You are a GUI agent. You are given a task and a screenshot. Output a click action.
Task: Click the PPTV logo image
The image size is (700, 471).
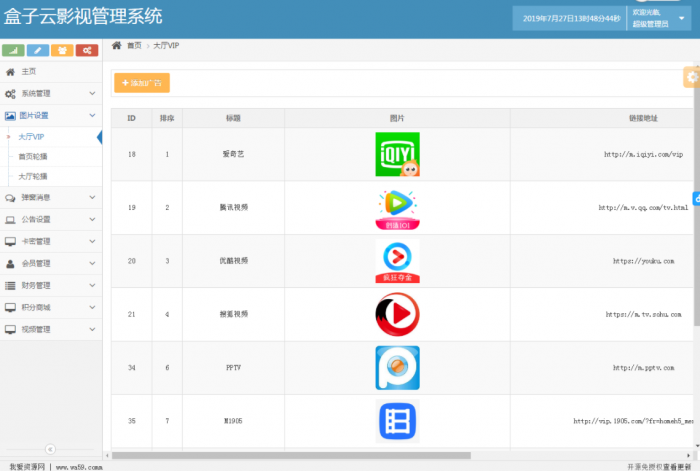pos(397,368)
